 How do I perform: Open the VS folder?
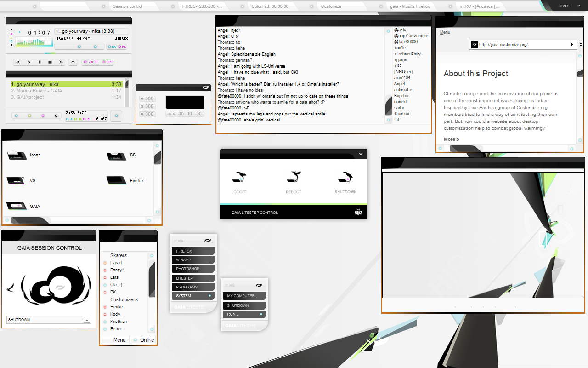point(22,181)
